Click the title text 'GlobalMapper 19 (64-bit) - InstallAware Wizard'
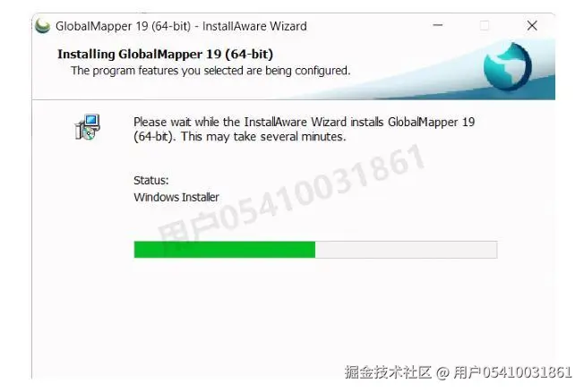 pyautogui.click(x=182, y=26)
